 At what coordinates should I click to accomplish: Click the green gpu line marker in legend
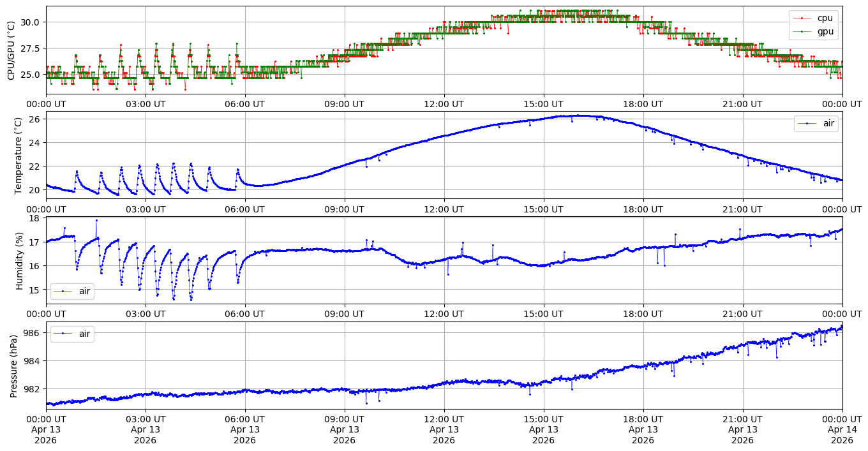pyautogui.click(x=803, y=31)
